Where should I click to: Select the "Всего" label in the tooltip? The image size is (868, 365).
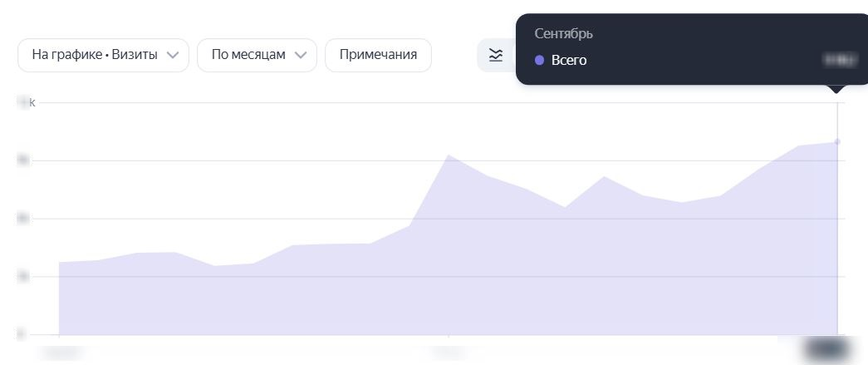pyautogui.click(x=569, y=60)
